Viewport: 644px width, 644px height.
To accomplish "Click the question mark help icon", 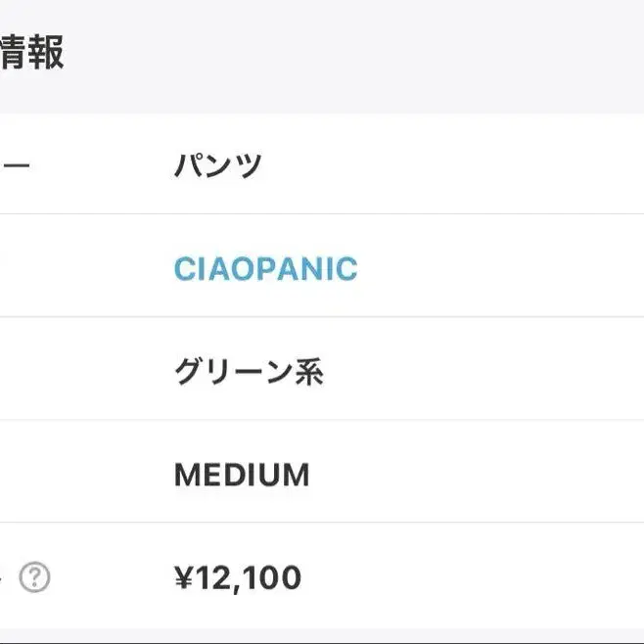I will [x=34, y=577].
